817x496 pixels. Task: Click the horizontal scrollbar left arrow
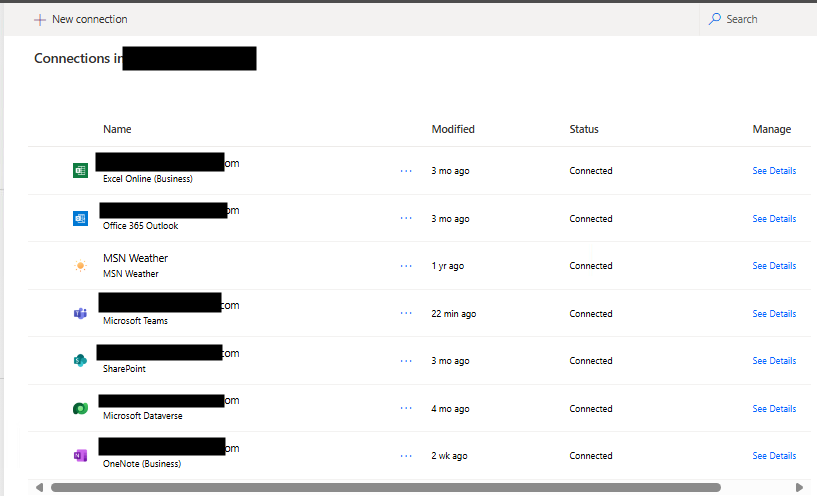click(x=40, y=488)
